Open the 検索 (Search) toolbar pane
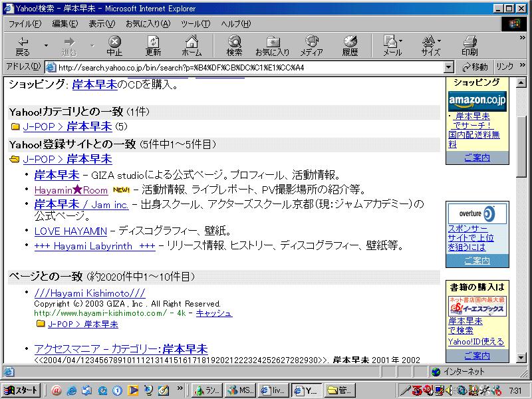The height and width of the screenshot is (399, 532). coord(235,46)
